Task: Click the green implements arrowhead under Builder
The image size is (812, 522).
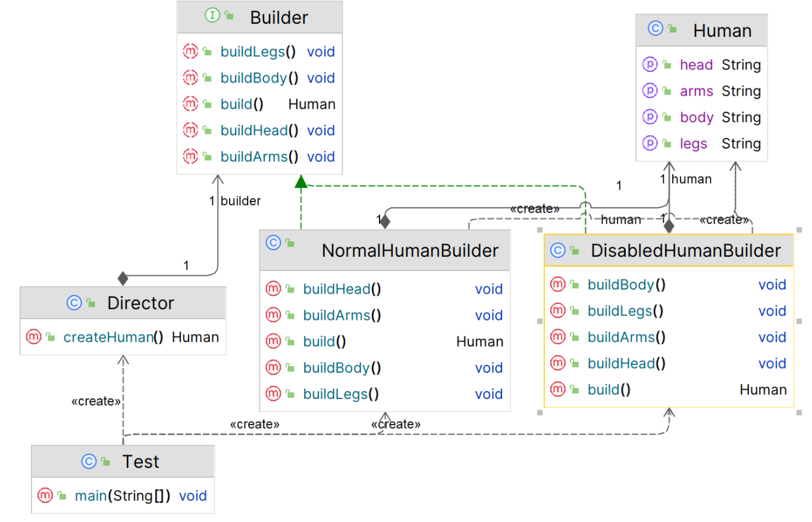Action: point(301,181)
